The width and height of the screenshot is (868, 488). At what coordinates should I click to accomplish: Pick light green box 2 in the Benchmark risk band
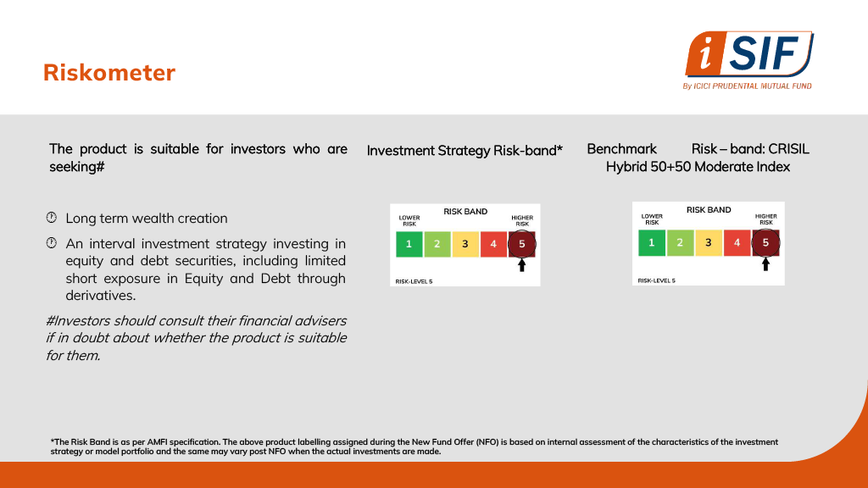pyautogui.click(x=680, y=242)
